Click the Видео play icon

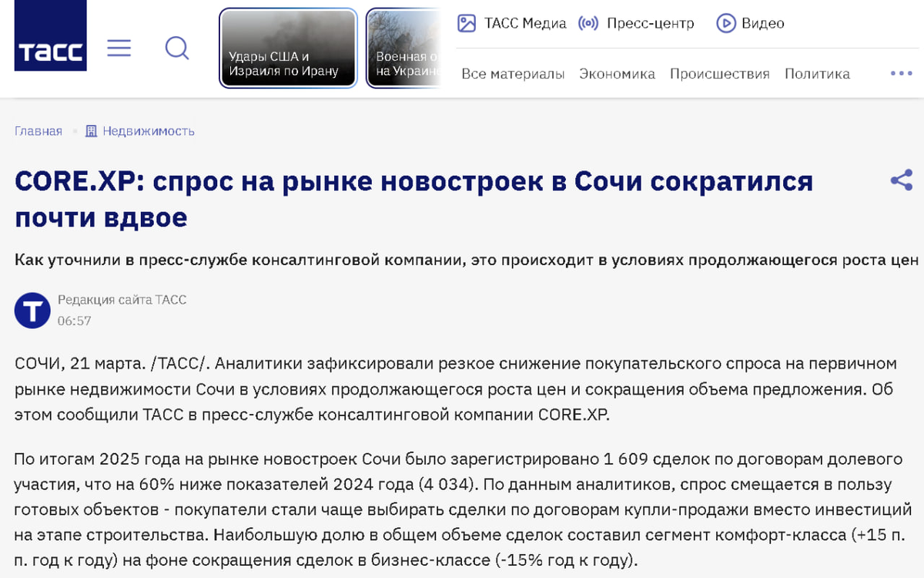click(726, 23)
